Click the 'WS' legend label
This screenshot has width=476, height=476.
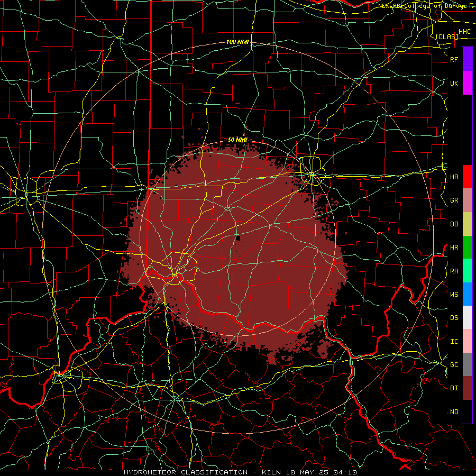[x=454, y=294]
